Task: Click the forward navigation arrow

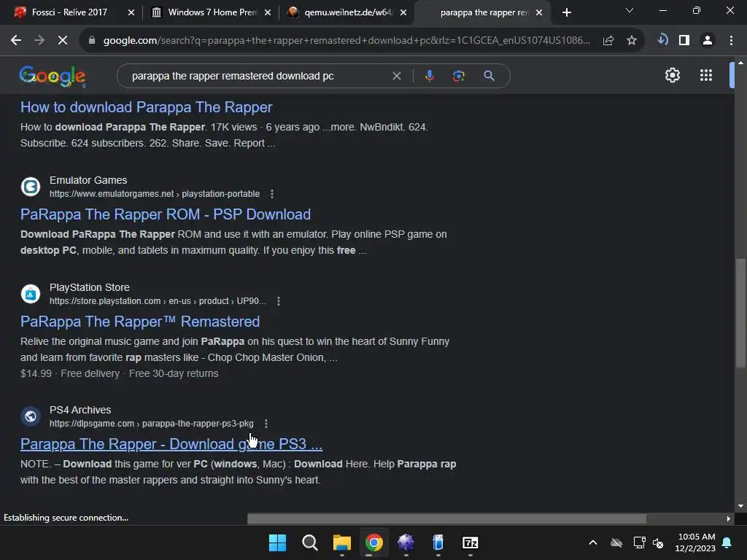Action: tap(39, 41)
